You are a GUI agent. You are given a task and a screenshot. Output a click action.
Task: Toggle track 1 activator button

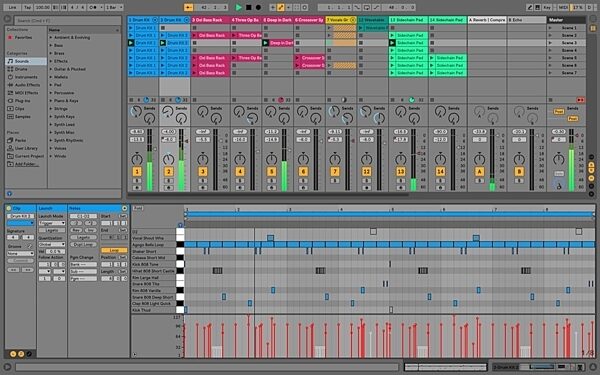137,171
